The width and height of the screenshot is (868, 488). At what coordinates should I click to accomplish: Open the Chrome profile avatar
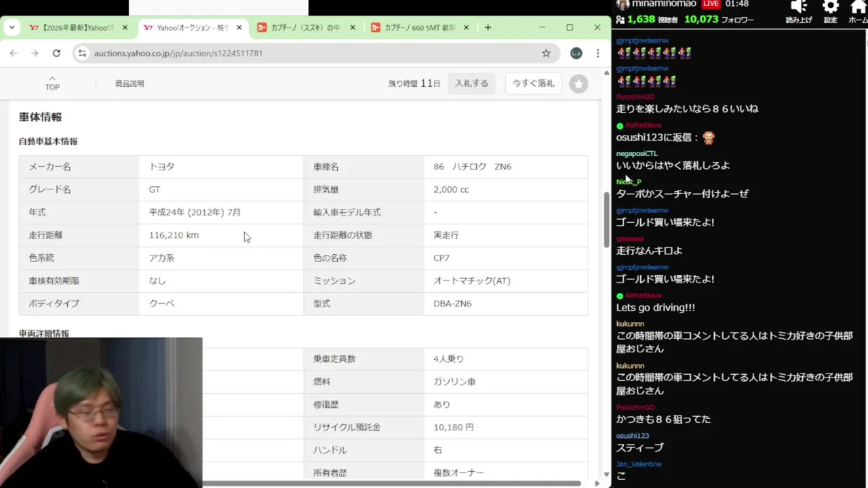coord(576,53)
